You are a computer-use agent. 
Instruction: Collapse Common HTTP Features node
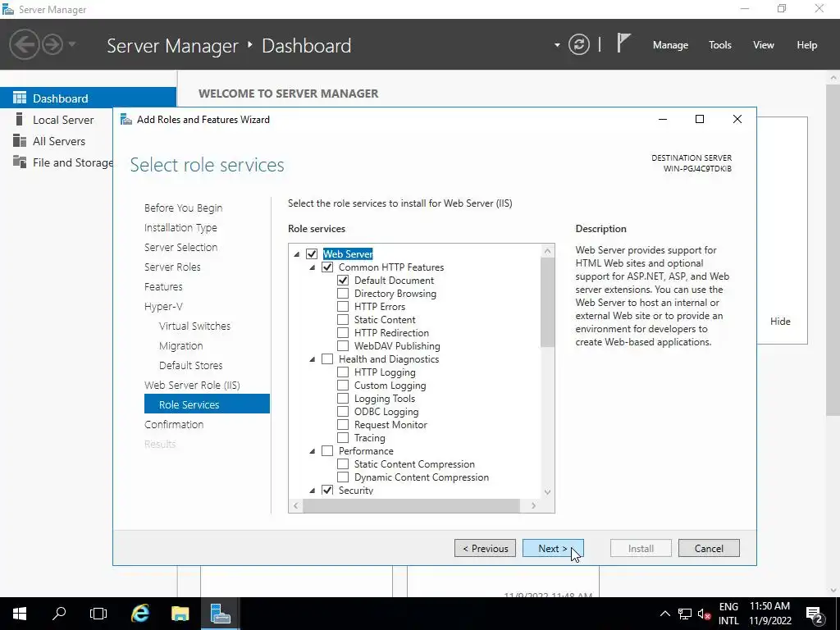coord(313,267)
